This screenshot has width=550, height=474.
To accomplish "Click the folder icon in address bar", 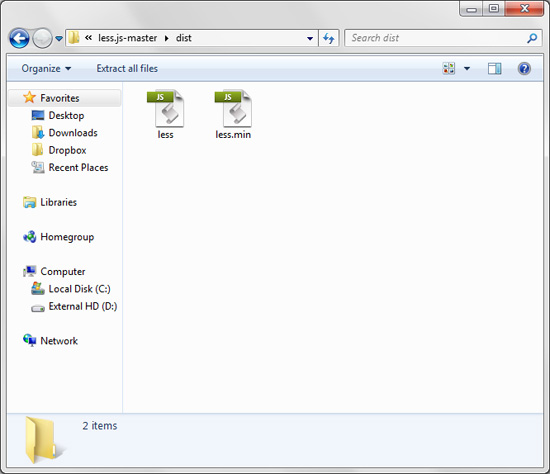I will [74, 38].
